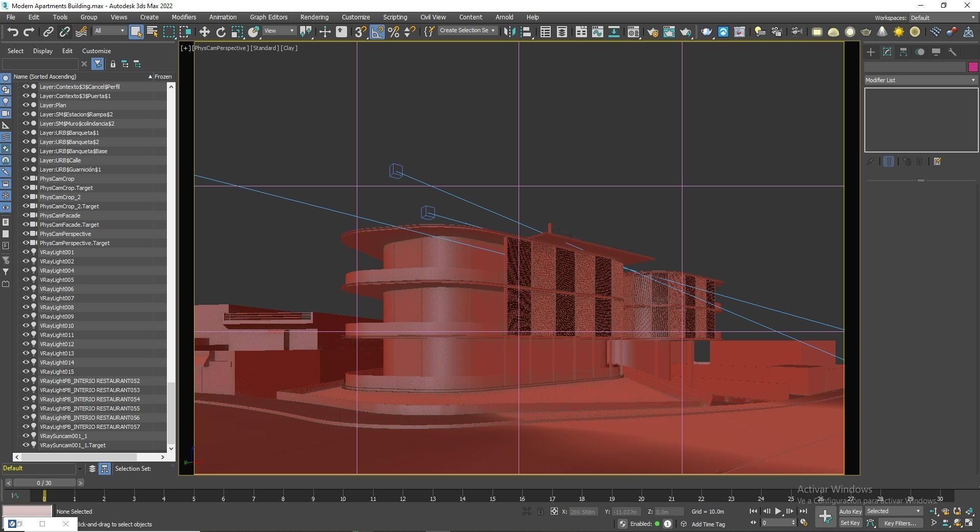Toggle visibility eye of VRaySuncam001_1
The width and height of the screenshot is (980, 532).
click(x=26, y=436)
